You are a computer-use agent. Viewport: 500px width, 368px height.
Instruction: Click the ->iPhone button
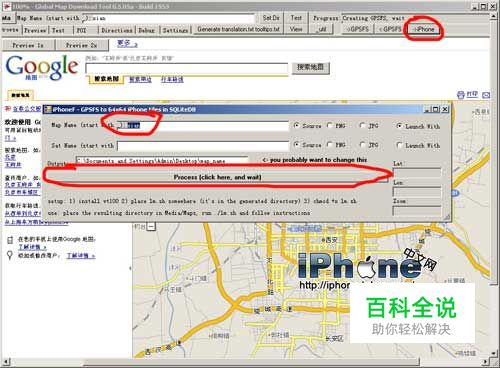pyautogui.click(x=424, y=29)
